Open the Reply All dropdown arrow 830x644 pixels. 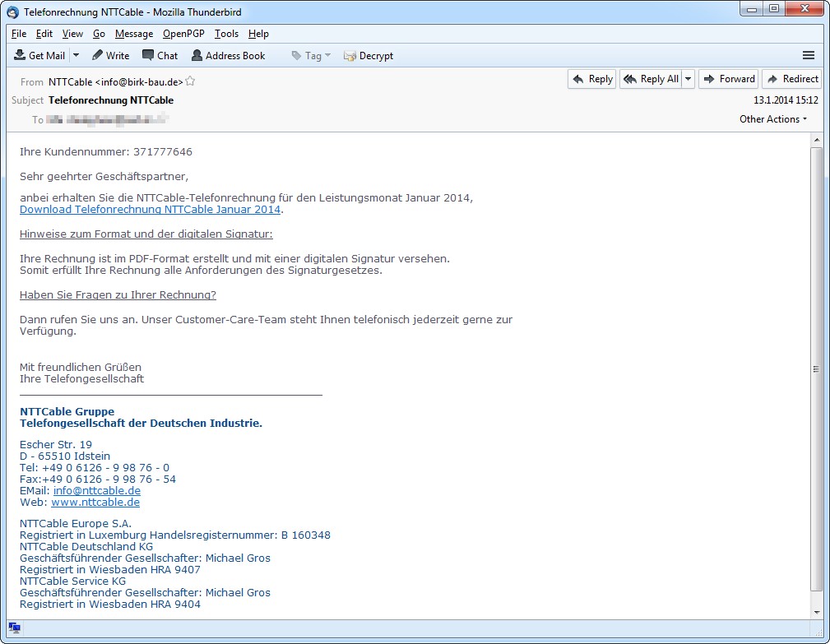click(x=689, y=79)
